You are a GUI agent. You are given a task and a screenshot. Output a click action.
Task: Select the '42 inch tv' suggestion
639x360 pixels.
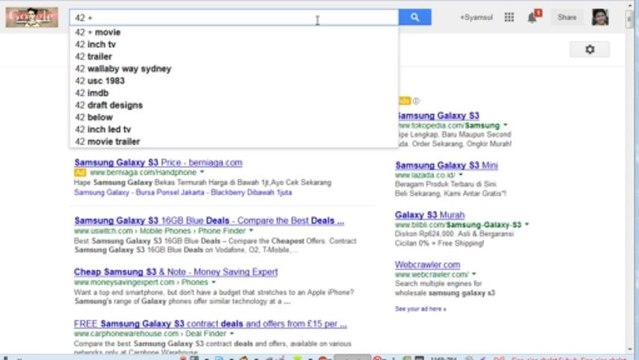[x=234, y=44]
